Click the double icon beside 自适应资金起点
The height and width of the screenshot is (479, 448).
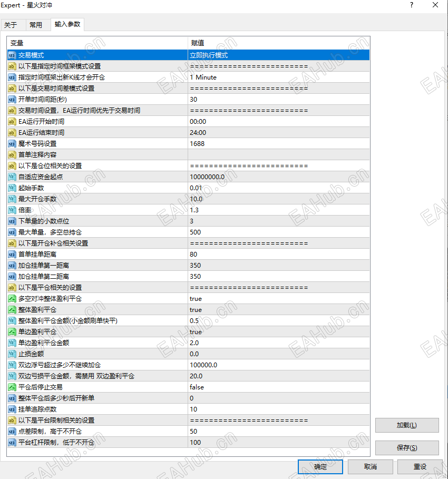[x=12, y=177]
